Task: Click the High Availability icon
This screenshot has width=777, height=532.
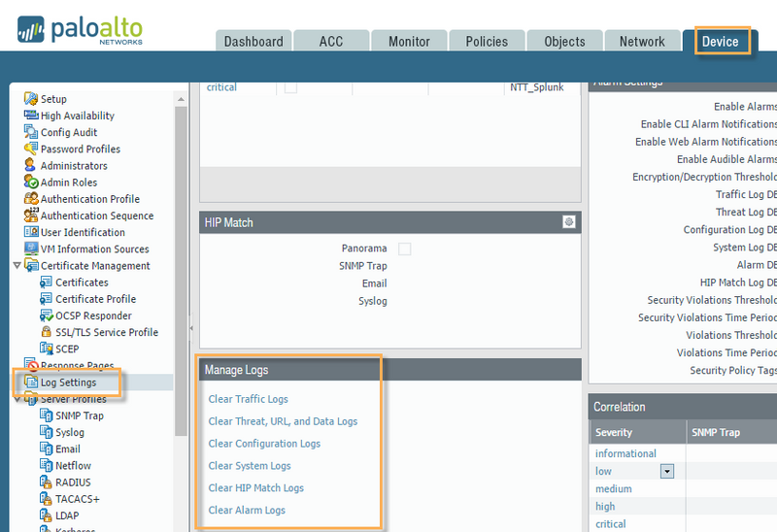Action: click(x=31, y=116)
